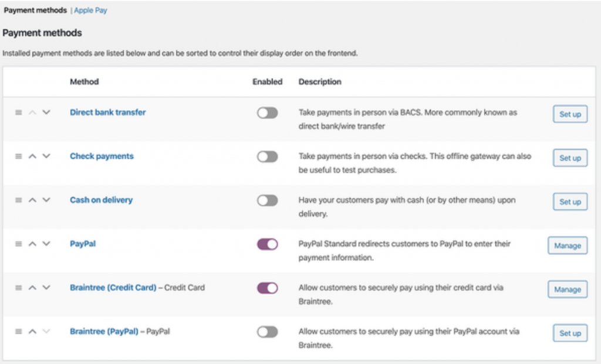Click the Installed payment methods intro text
The width and height of the screenshot is (601, 364).
coord(180,53)
